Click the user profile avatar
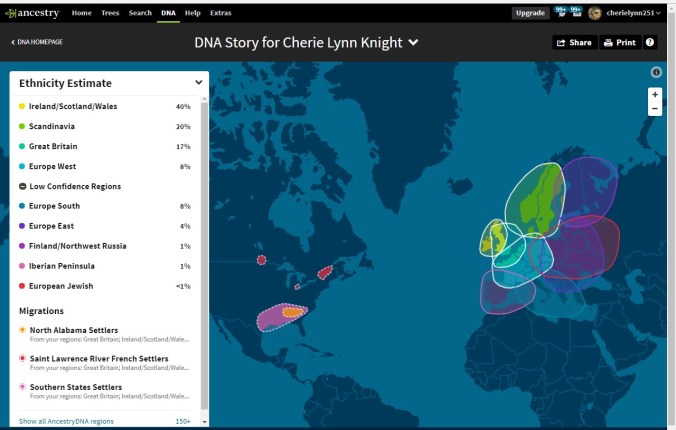The width and height of the screenshot is (676, 430). coord(595,13)
